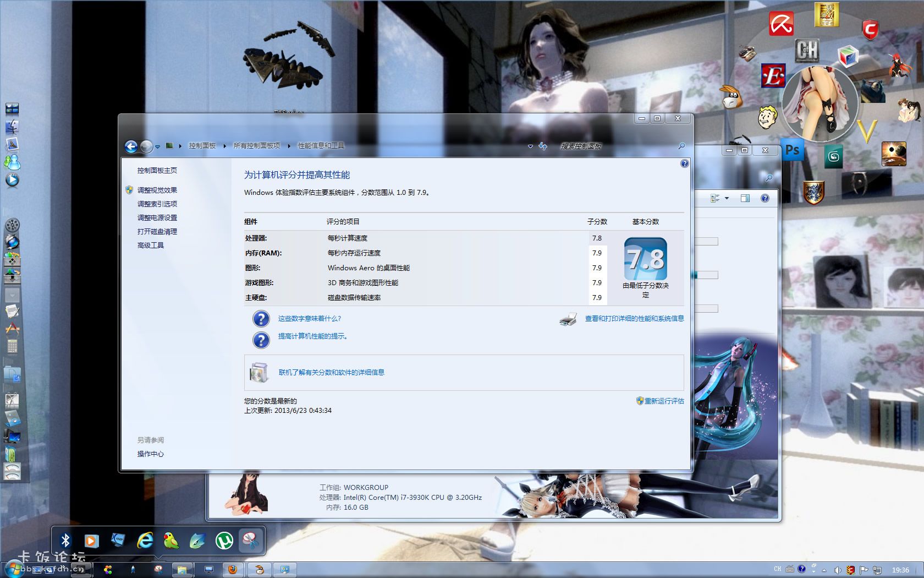
Task: Open 打开磁盘清理 link
Action: pyautogui.click(x=157, y=231)
